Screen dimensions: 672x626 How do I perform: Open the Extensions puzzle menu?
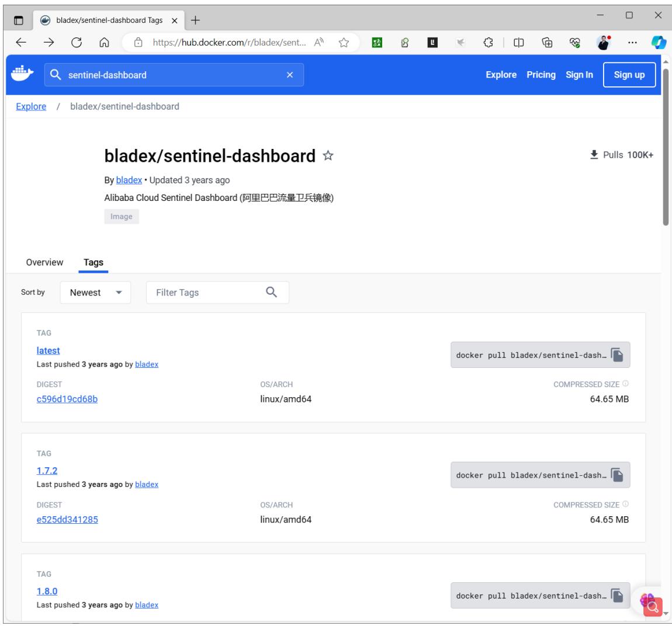point(488,43)
